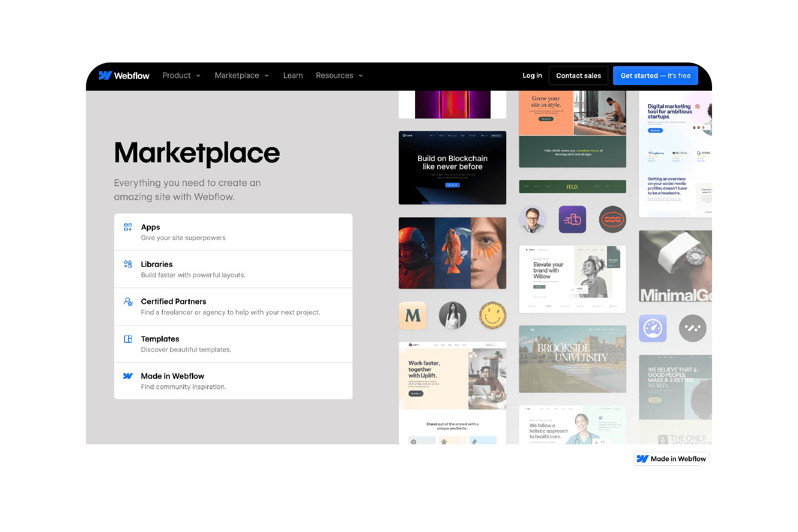Image resolution: width=798 pixels, height=532 pixels.
Task: Click "Find a freelancer or agency" description
Action: 231,312
